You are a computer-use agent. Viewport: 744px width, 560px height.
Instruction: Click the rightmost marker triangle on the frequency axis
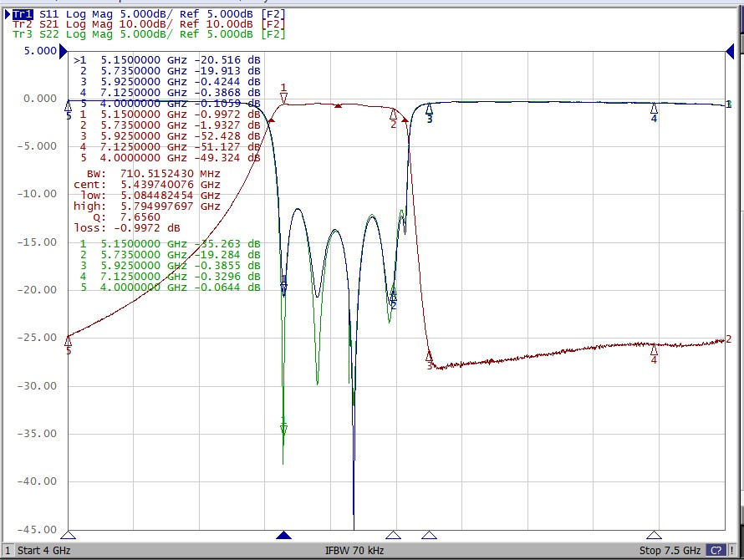[x=654, y=535]
